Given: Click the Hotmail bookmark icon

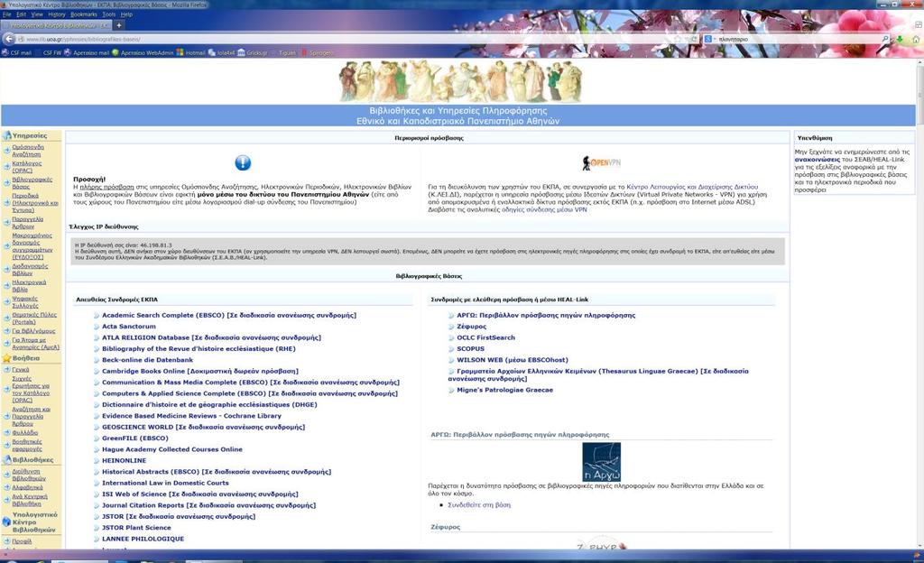Looking at the screenshot, I should 180,53.
